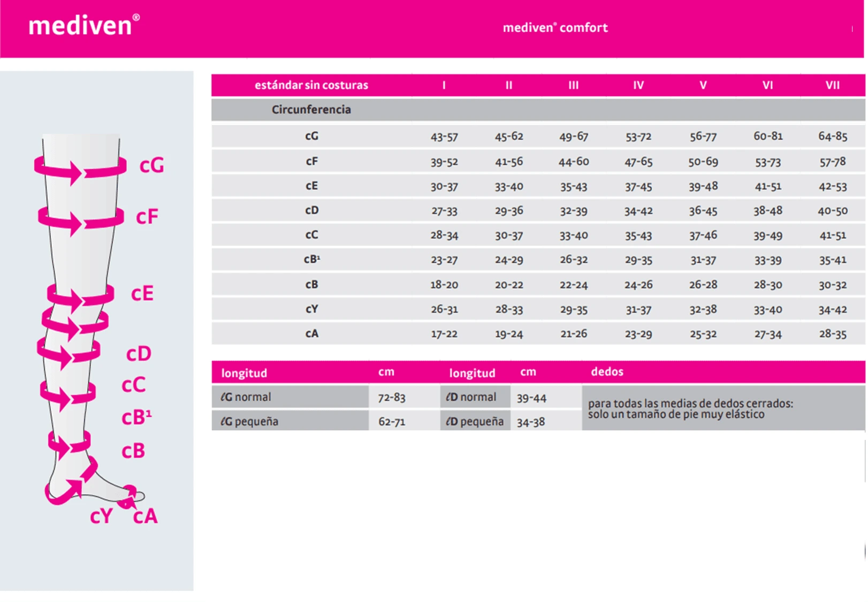This screenshot has height=602, width=868.
Task: Select cell '30-37' in the cE row
Action: [x=444, y=186]
